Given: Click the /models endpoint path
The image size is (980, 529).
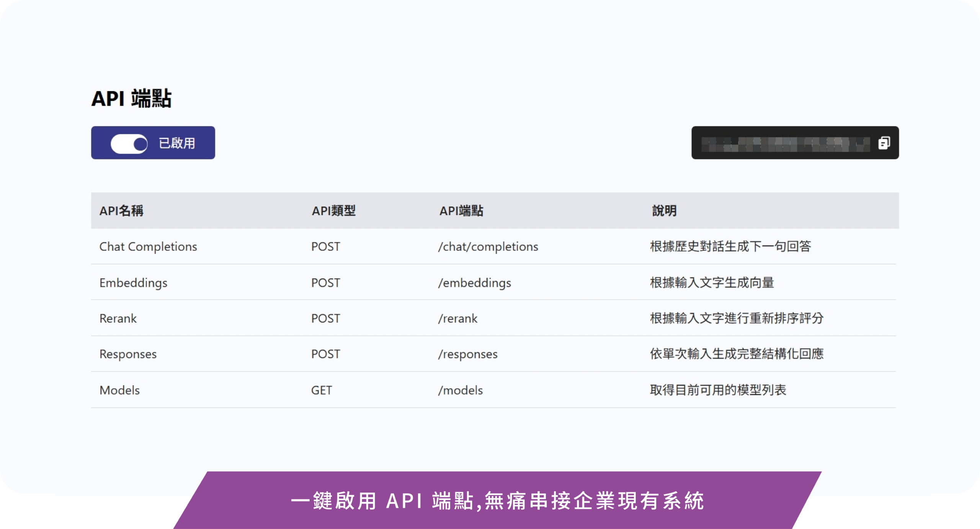Looking at the screenshot, I should click(x=461, y=390).
